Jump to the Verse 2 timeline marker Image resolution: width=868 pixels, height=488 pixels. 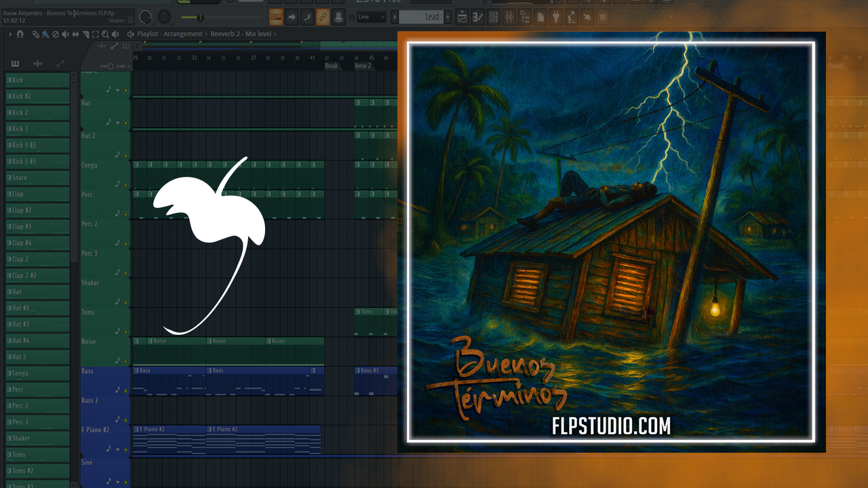[363, 66]
